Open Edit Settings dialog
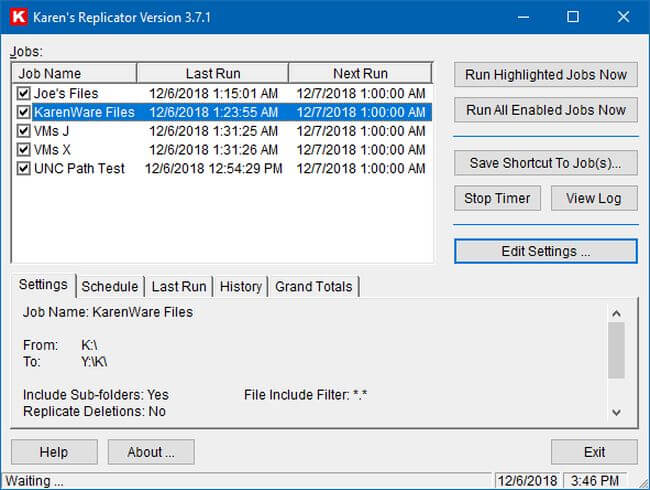Image resolution: width=650 pixels, height=490 pixels. pyautogui.click(x=546, y=251)
